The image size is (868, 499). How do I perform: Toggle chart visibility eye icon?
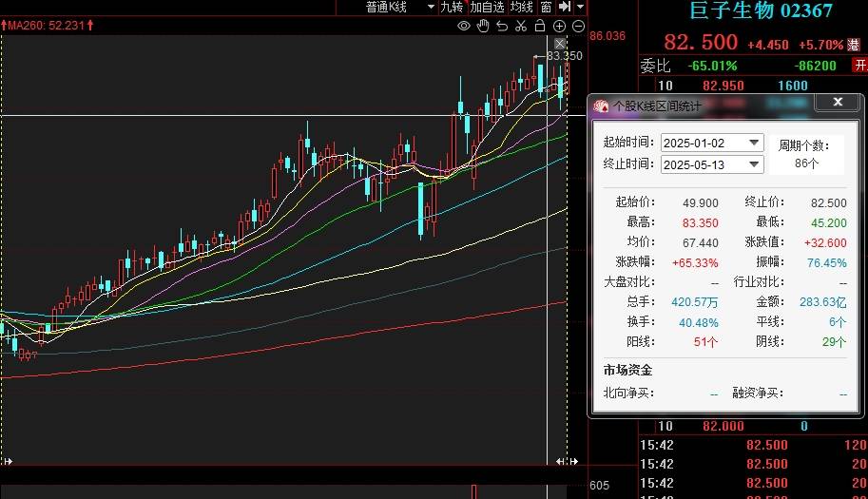(464, 26)
